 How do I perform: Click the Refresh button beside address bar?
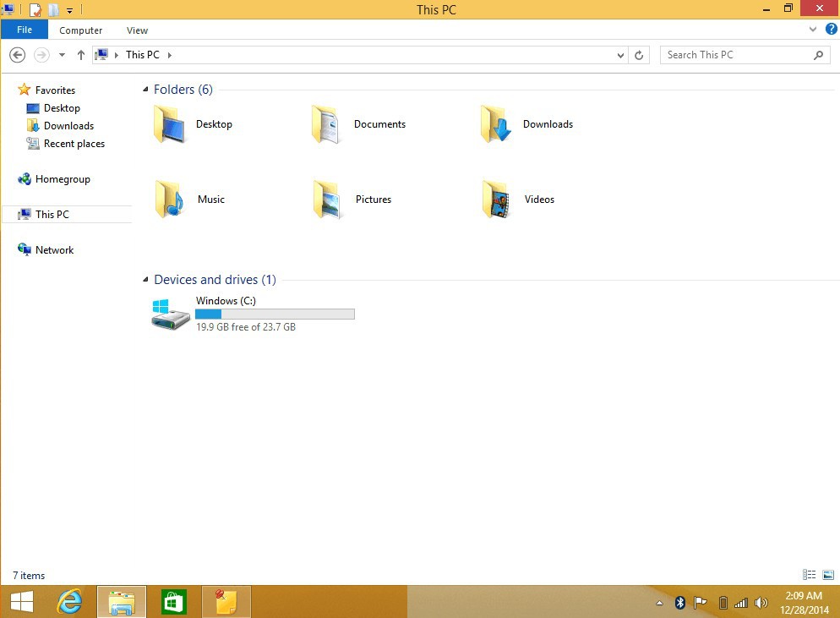(639, 55)
